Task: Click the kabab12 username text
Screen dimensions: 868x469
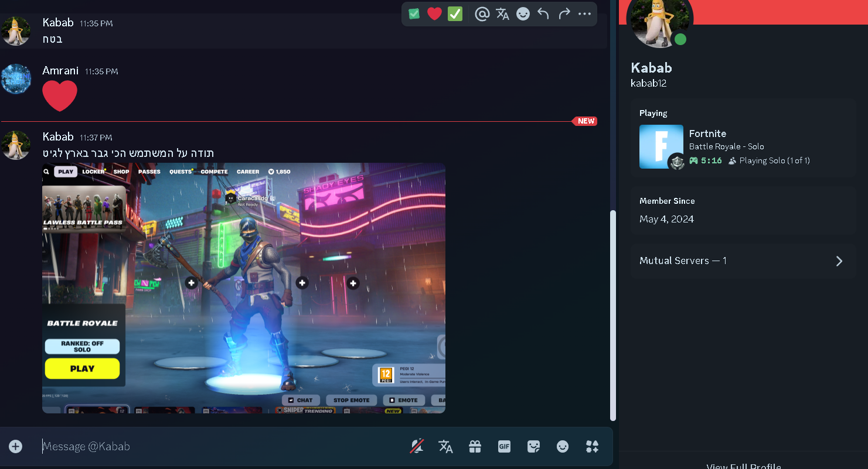Action: (x=648, y=83)
